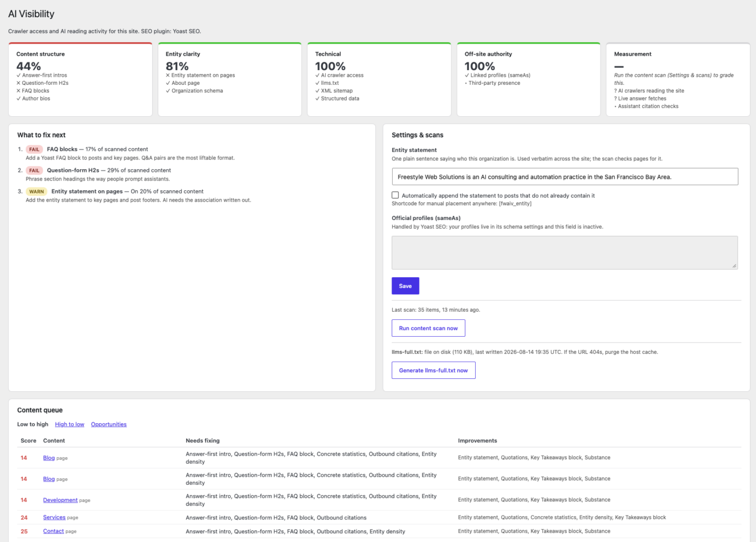Click the Content structure 44% card
This screenshot has height=542, width=756.
click(80, 79)
